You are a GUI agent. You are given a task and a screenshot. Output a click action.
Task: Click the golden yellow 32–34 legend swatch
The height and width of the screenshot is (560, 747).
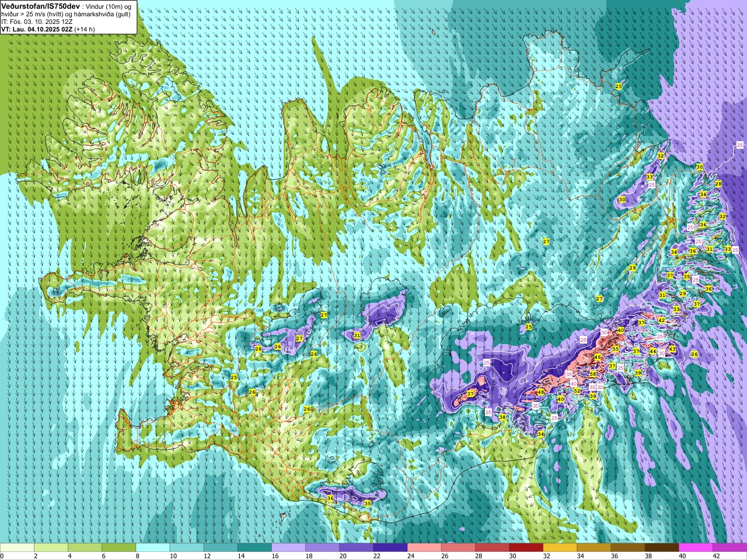[560, 548]
